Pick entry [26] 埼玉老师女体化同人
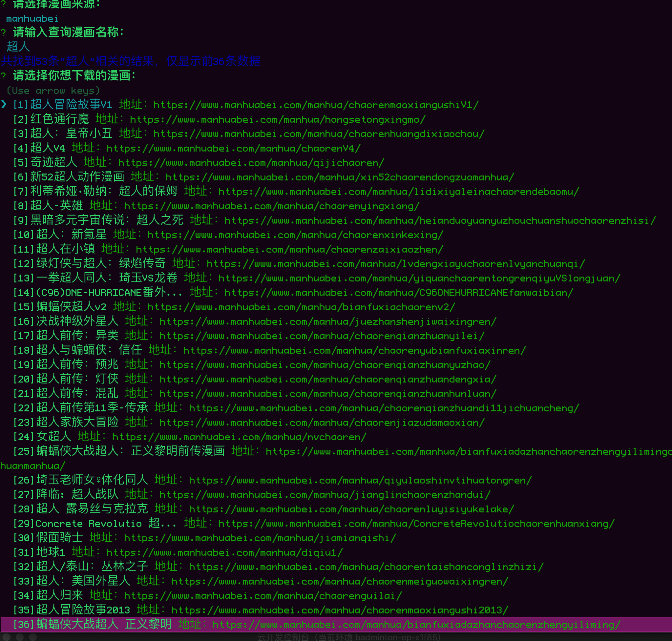The image size is (672, 641). pyautogui.click(x=81, y=480)
